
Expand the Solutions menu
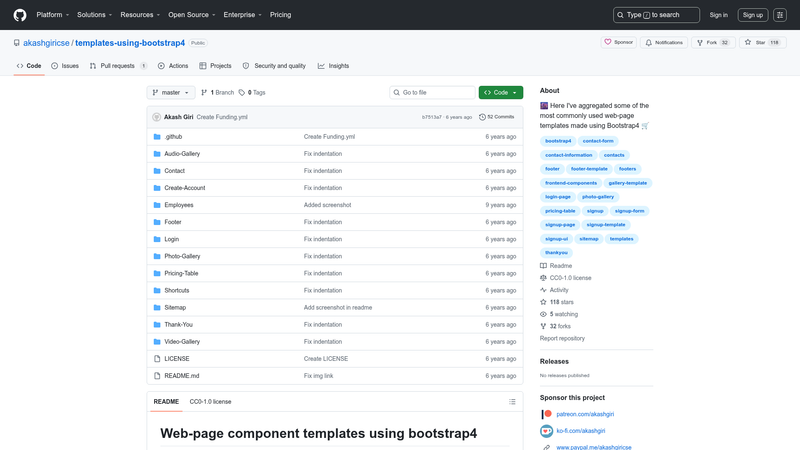[94, 15]
